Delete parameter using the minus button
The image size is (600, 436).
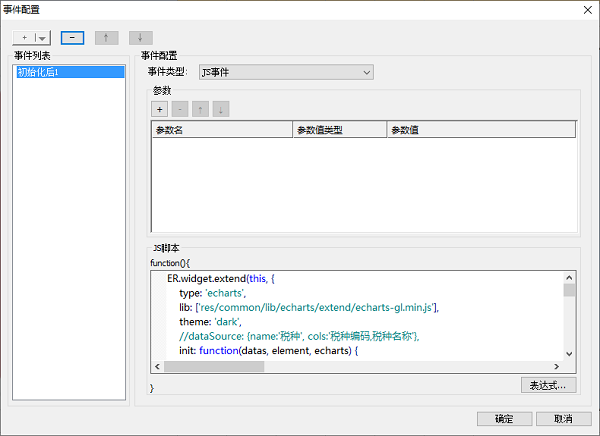tap(180, 108)
